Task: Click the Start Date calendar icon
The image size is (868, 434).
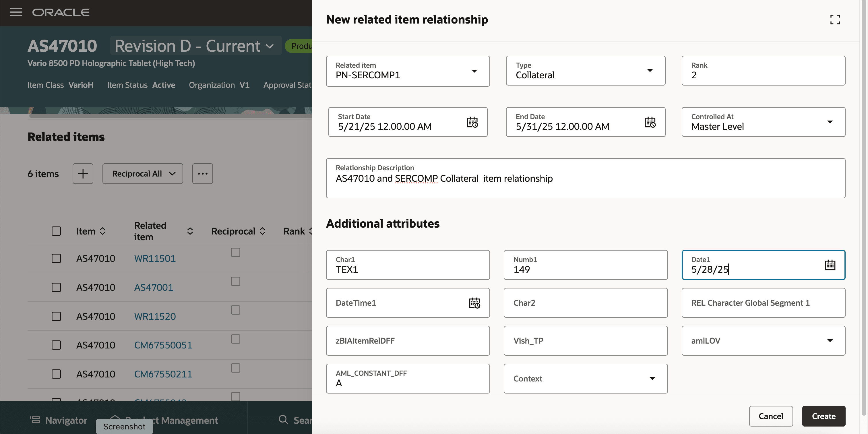Action: (472, 122)
